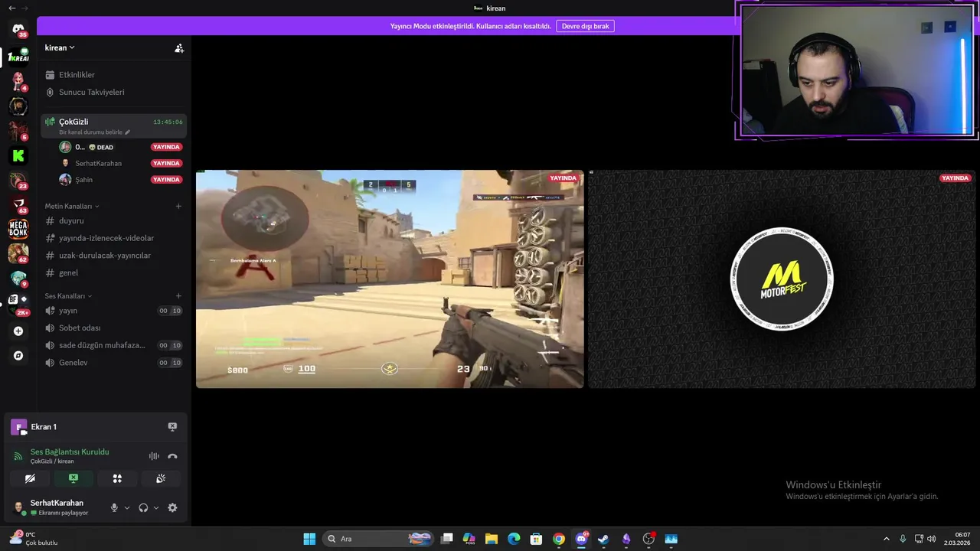
Task: Open input device arrow next to microphone
Action: click(127, 507)
